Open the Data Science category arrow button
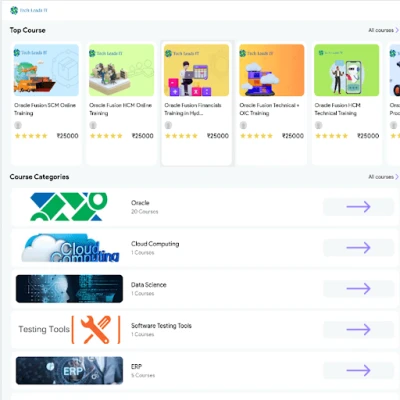 [358, 289]
